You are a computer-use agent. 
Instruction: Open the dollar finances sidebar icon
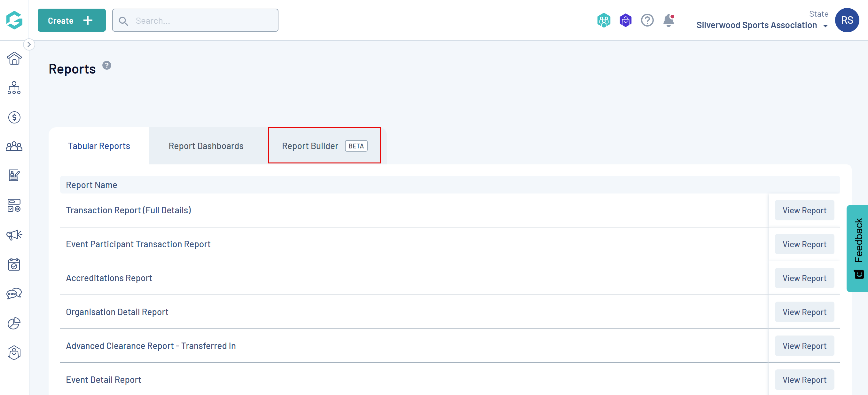click(x=14, y=117)
